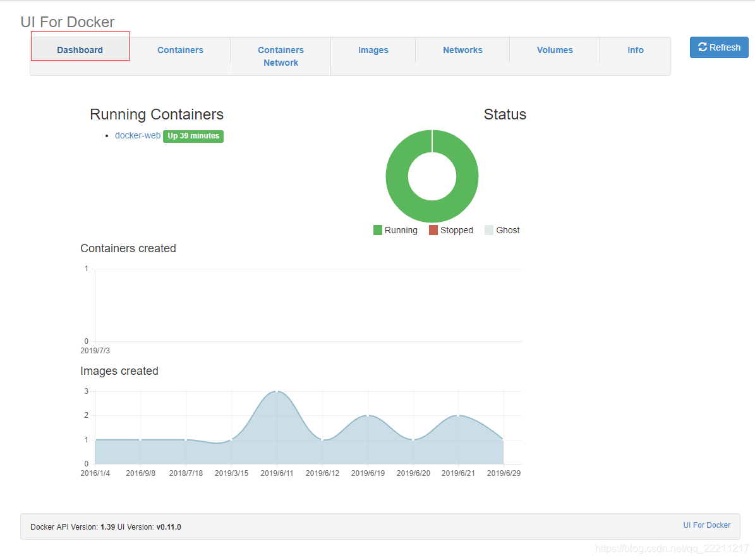Select the Containers Network tab
Image resolution: width=755 pixels, height=560 pixels.
tap(281, 56)
